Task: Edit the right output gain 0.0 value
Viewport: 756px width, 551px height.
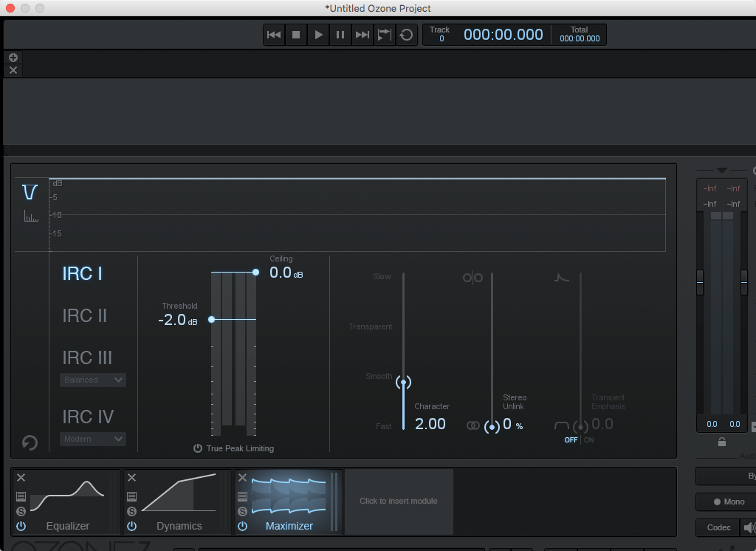Action: 735,424
